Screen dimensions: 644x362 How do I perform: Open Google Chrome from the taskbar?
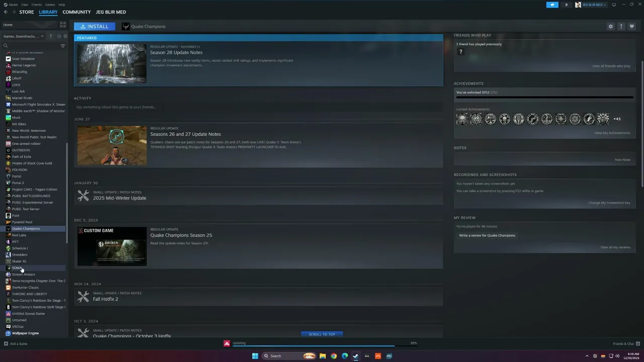pyautogui.click(x=334, y=356)
